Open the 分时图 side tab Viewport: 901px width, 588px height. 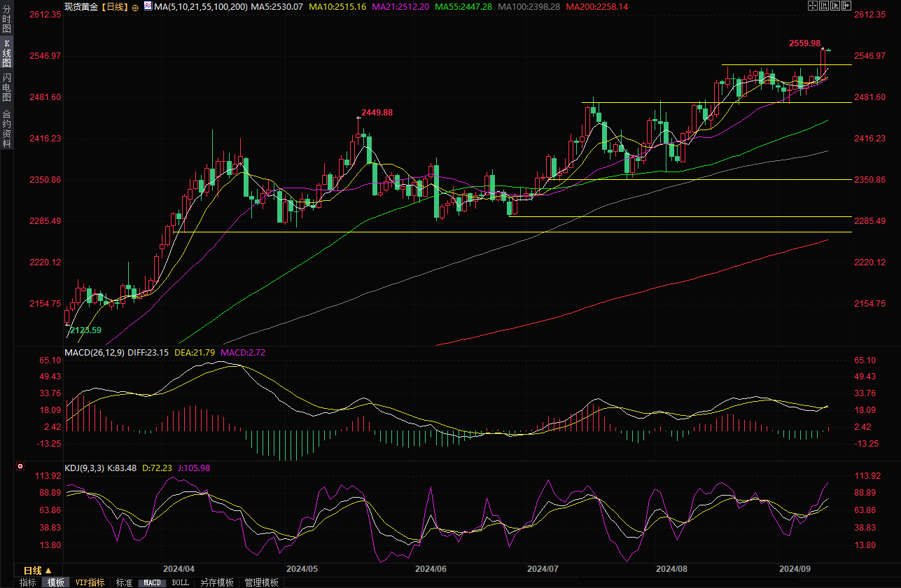click(6, 22)
